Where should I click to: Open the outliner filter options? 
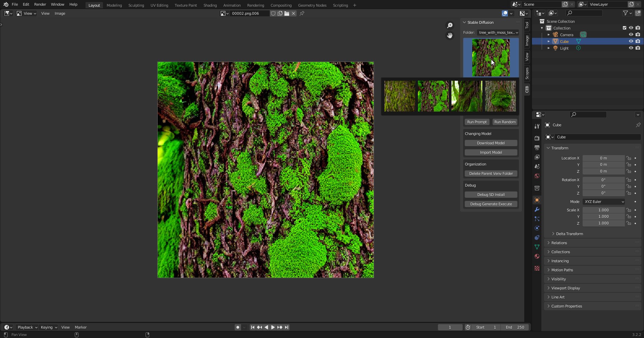tap(627, 13)
